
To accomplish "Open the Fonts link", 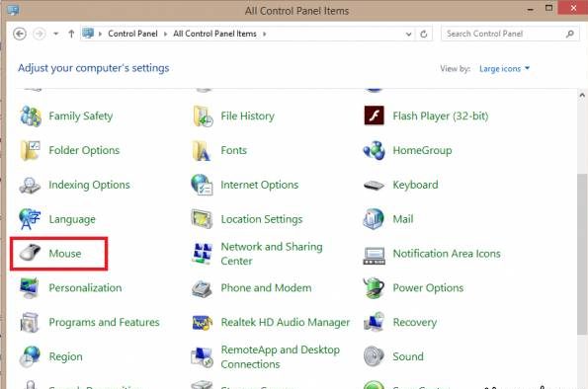I will point(233,150).
